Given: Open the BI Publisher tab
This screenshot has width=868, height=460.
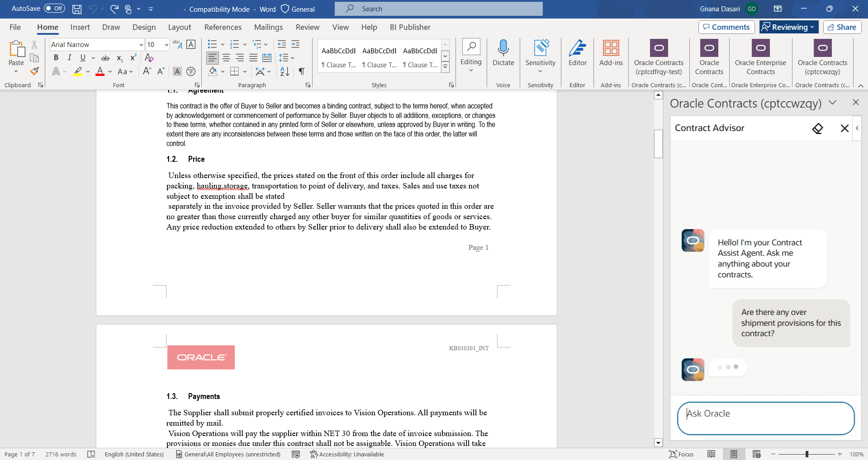Looking at the screenshot, I should pyautogui.click(x=410, y=27).
